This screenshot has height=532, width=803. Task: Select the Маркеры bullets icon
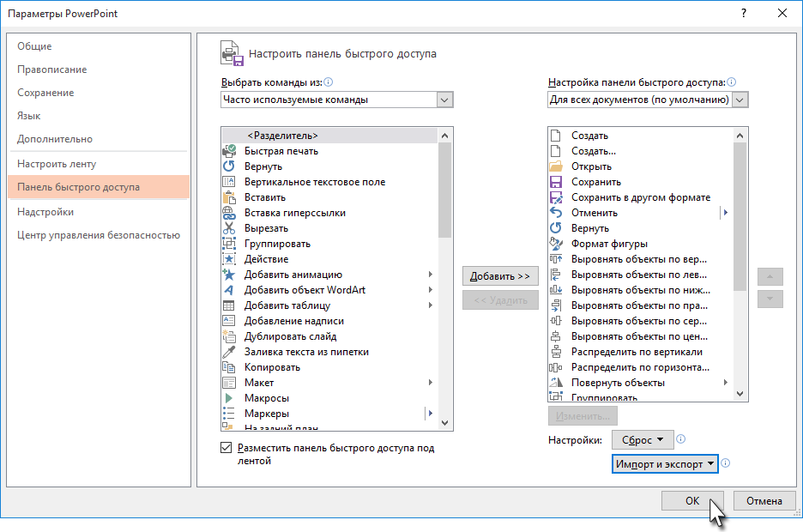229,414
